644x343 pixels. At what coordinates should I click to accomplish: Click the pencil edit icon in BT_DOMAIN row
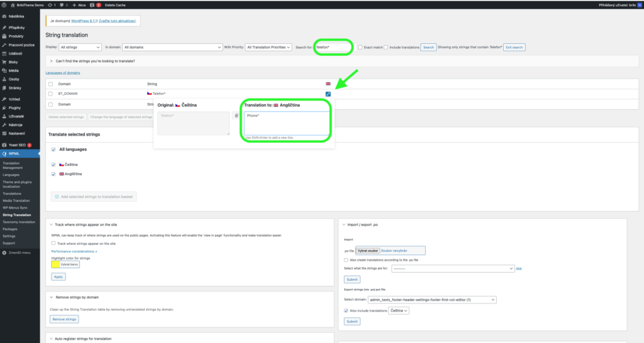pos(328,94)
